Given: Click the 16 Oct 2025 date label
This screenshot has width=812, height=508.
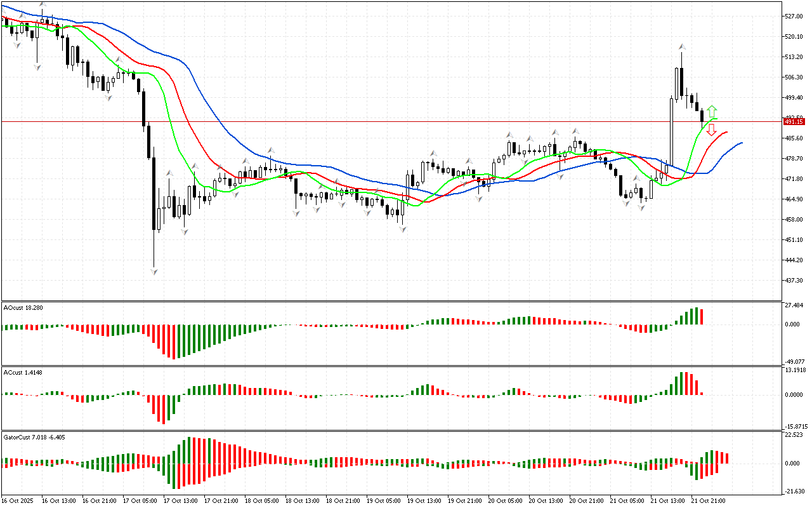Looking at the screenshot, I should [x=18, y=500].
